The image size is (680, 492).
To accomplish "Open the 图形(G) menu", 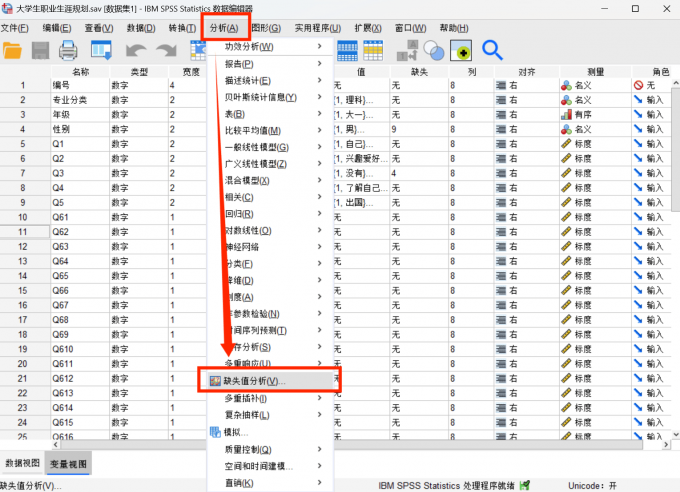I will (266, 28).
